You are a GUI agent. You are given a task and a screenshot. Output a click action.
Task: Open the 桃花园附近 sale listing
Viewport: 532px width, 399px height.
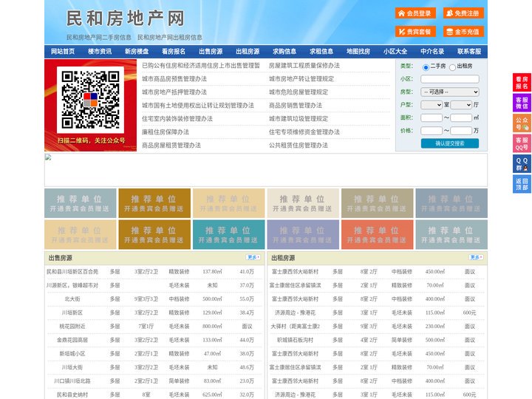coord(72,327)
